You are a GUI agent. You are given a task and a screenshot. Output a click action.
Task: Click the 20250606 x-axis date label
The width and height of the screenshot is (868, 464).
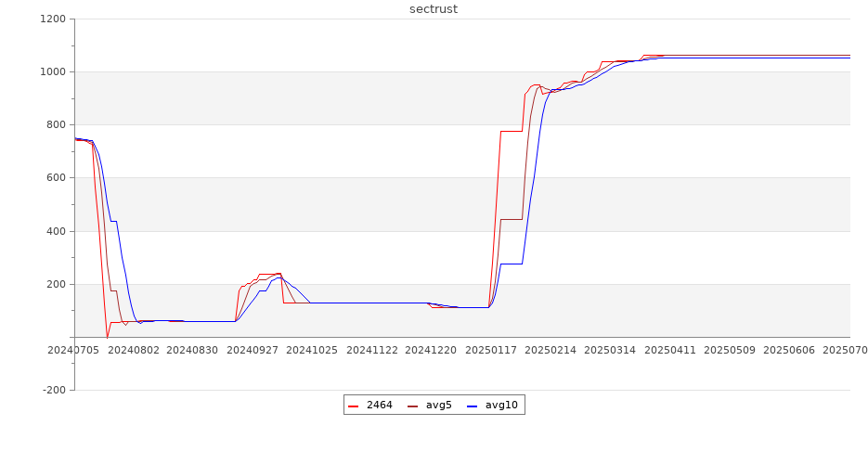pos(789,350)
